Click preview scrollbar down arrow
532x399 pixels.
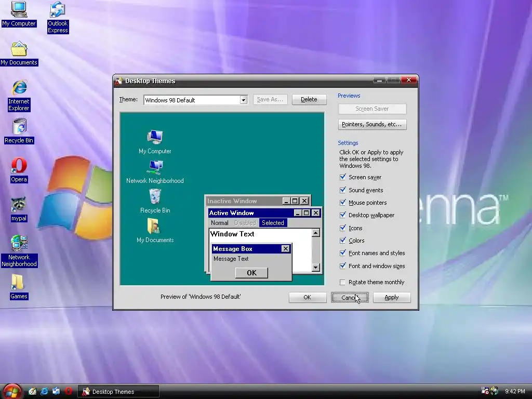click(316, 268)
